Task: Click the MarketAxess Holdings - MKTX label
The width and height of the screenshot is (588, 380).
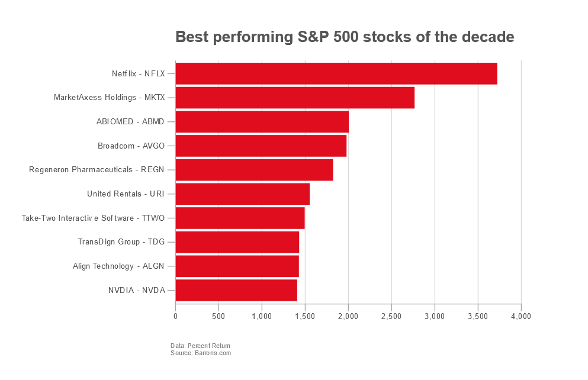Action: click(109, 98)
